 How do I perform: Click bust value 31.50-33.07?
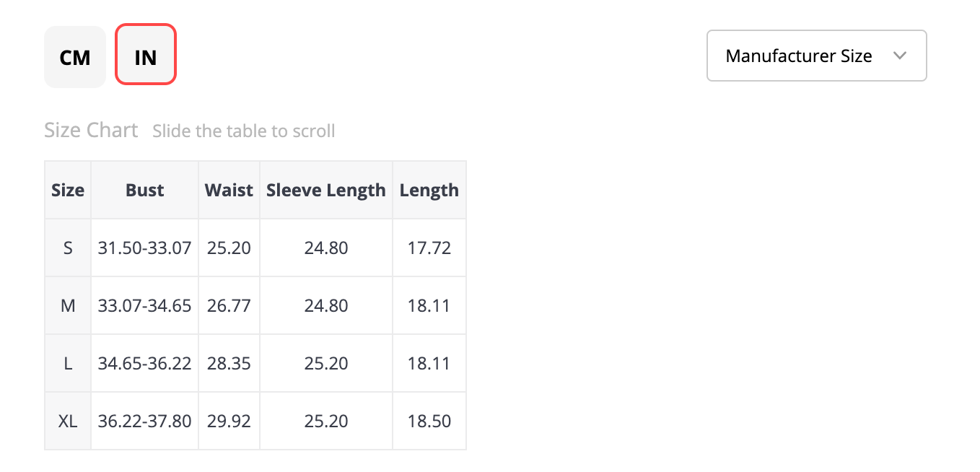point(144,248)
